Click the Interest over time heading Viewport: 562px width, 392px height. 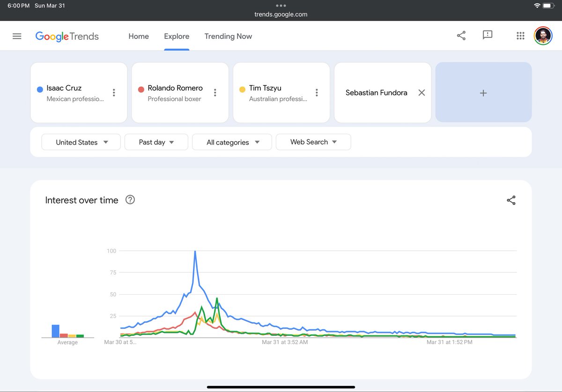click(81, 200)
